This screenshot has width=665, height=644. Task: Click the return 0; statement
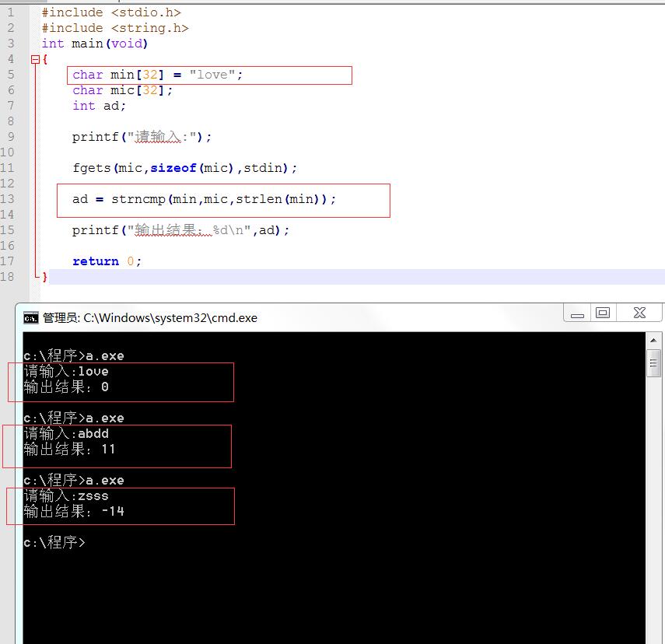tap(107, 261)
